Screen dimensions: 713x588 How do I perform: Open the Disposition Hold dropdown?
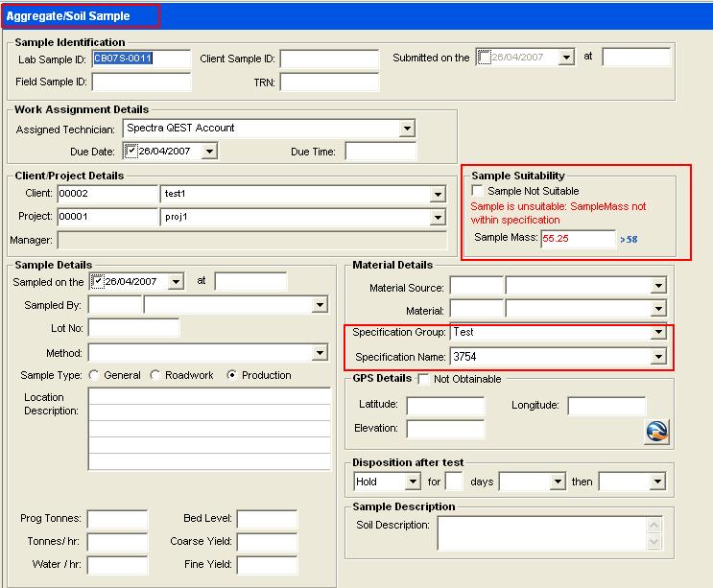[413, 482]
